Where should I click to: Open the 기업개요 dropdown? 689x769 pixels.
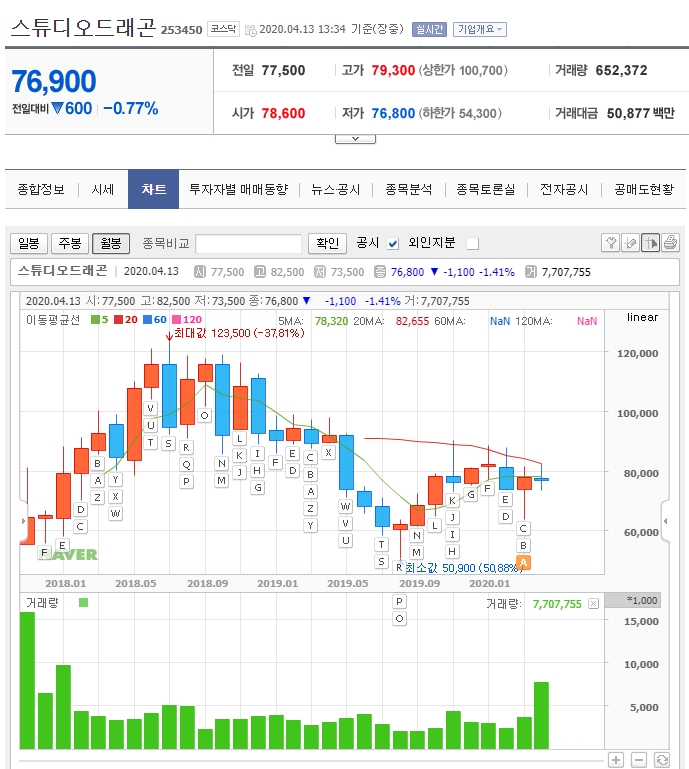pyautogui.click(x=480, y=29)
